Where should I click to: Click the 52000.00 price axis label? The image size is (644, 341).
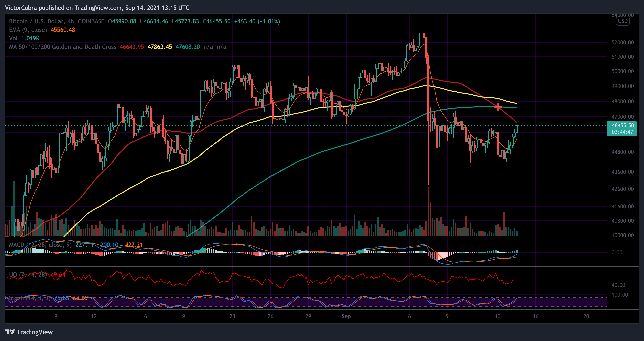[x=623, y=42]
